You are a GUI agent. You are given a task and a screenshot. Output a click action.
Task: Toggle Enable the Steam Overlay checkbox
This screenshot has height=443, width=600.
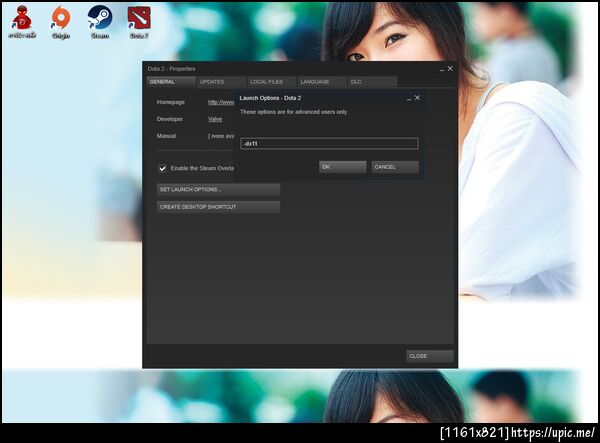(x=163, y=168)
